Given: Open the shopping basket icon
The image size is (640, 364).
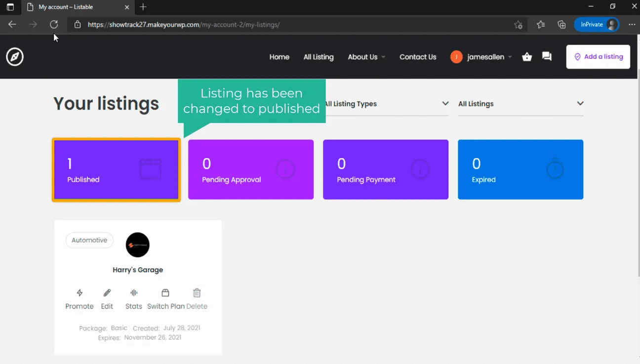Looking at the screenshot, I should tap(527, 57).
